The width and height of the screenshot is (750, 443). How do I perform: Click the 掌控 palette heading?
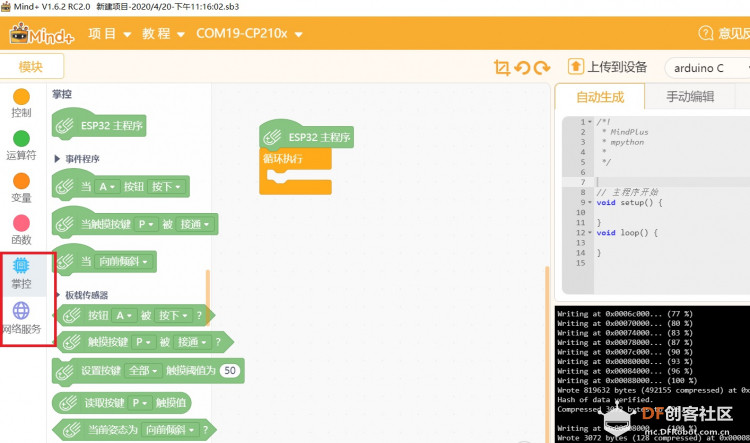click(62, 94)
